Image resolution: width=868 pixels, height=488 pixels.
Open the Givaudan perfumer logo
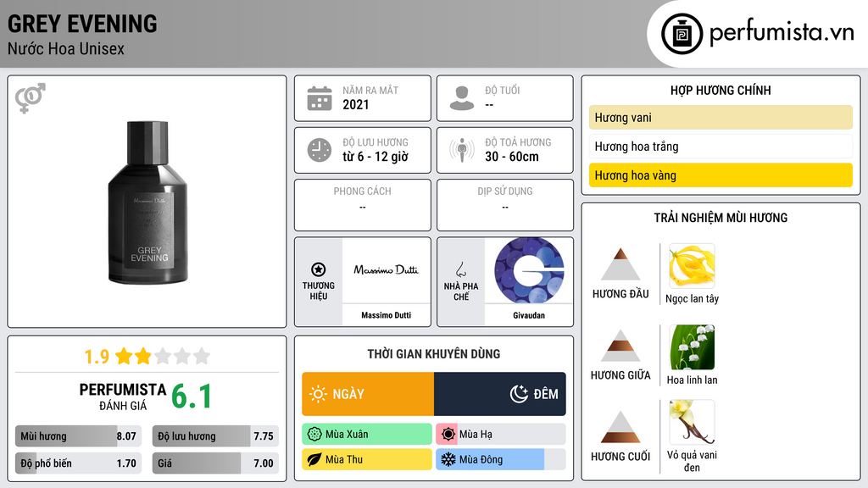pyautogui.click(x=529, y=270)
